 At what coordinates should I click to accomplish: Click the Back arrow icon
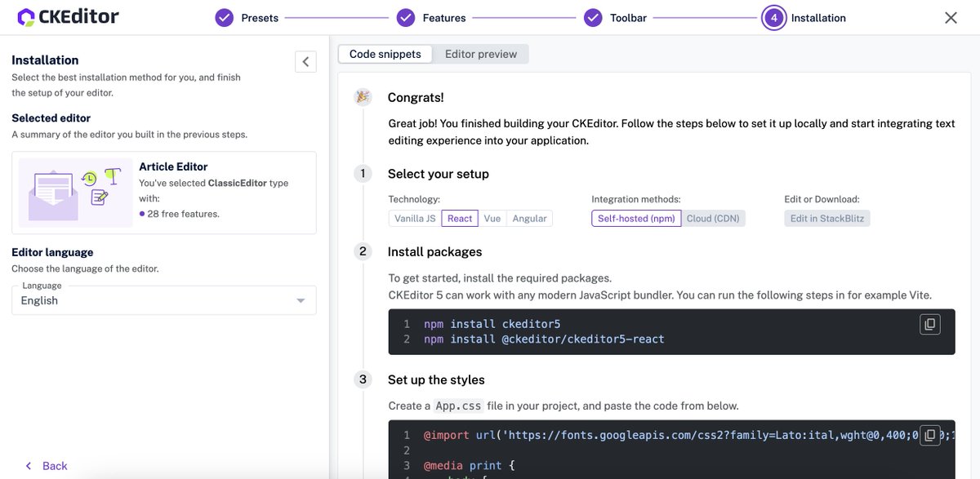[x=29, y=466]
